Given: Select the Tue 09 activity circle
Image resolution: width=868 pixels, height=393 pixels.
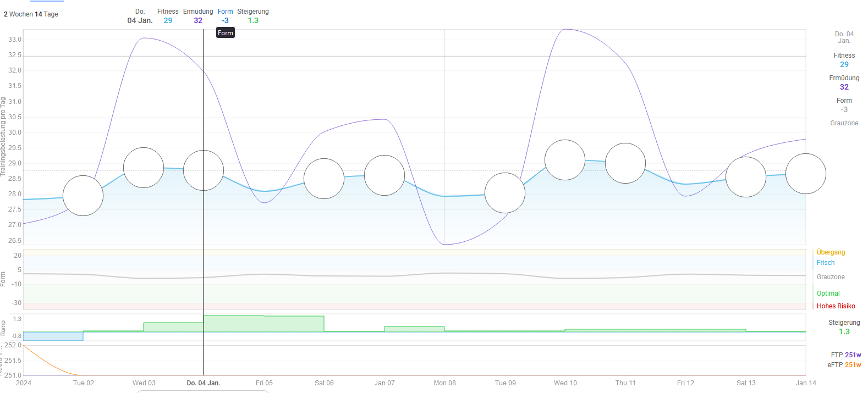Looking at the screenshot, I should point(505,193).
